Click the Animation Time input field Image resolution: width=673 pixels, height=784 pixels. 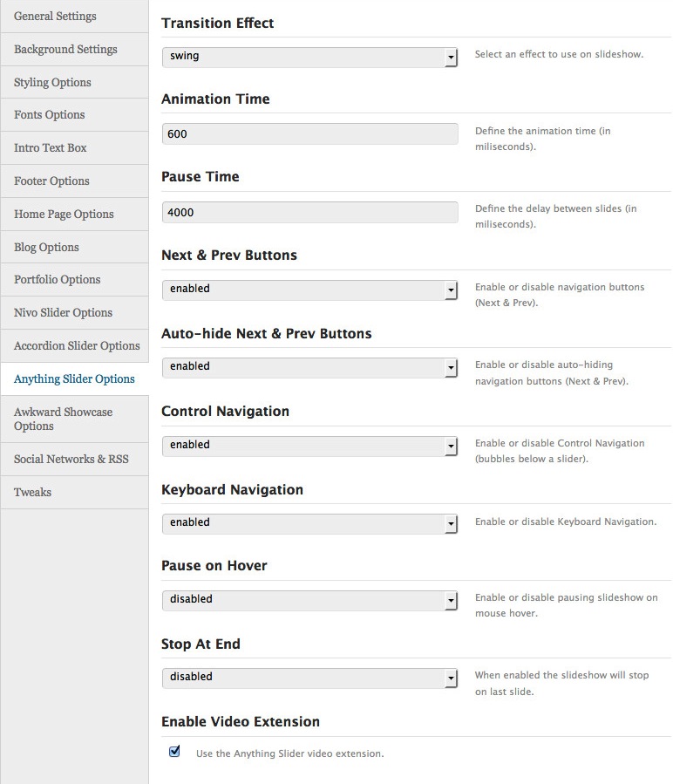pos(309,134)
